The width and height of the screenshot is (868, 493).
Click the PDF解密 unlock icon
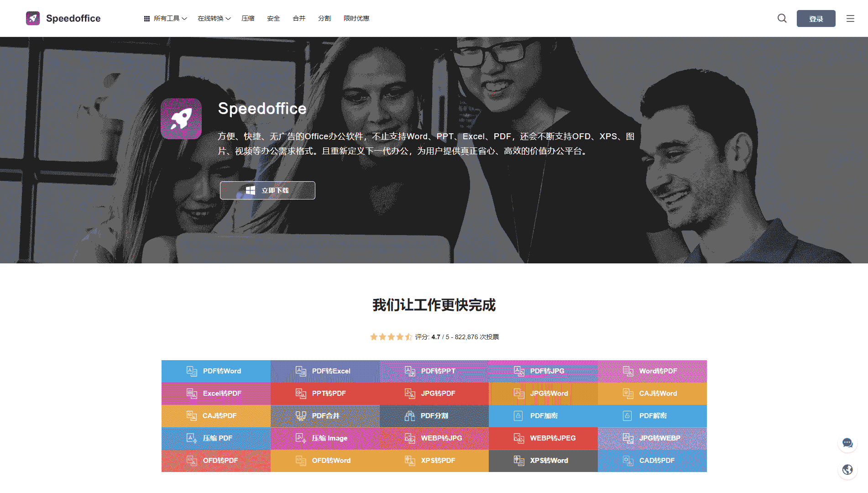627,416
